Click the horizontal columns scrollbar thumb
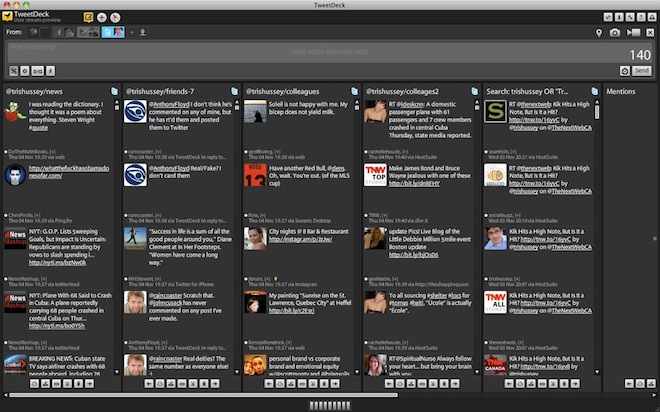This screenshot has width=660, height=412. click(x=203, y=395)
